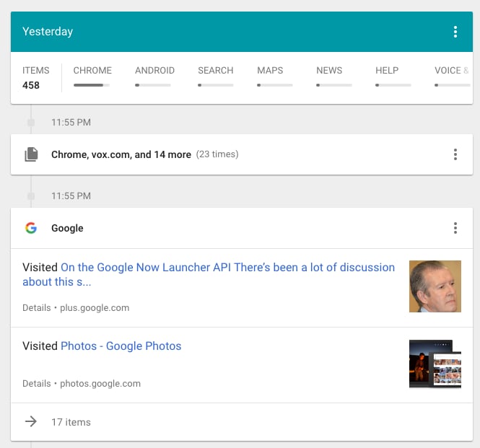Click the arrow icon beside 17 items
The image size is (480, 448).
click(x=31, y=422)
